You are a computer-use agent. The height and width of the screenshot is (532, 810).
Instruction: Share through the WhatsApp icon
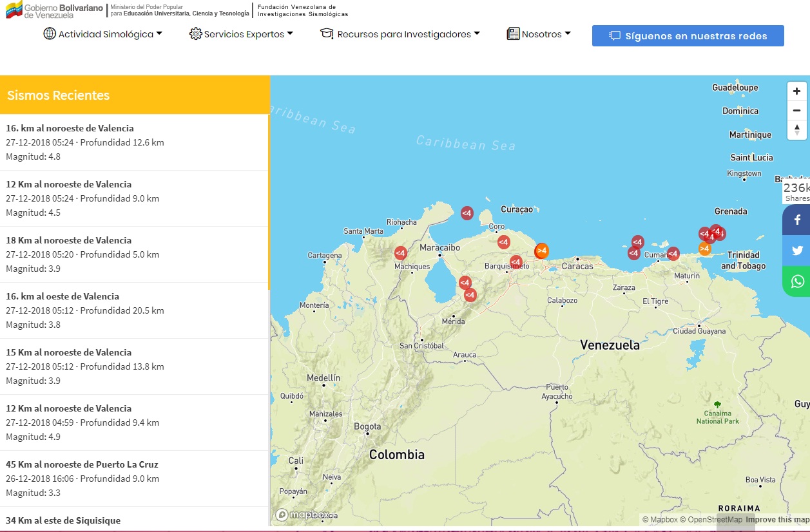coord(797,281)
